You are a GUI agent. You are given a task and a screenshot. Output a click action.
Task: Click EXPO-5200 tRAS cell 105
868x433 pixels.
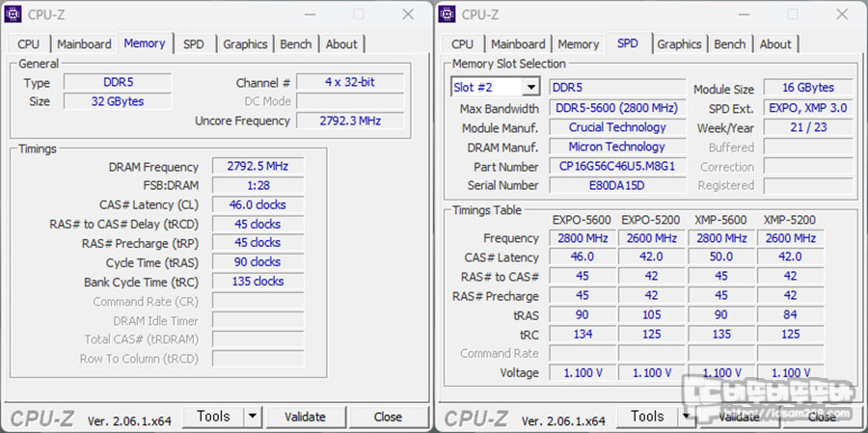point(651,315)
